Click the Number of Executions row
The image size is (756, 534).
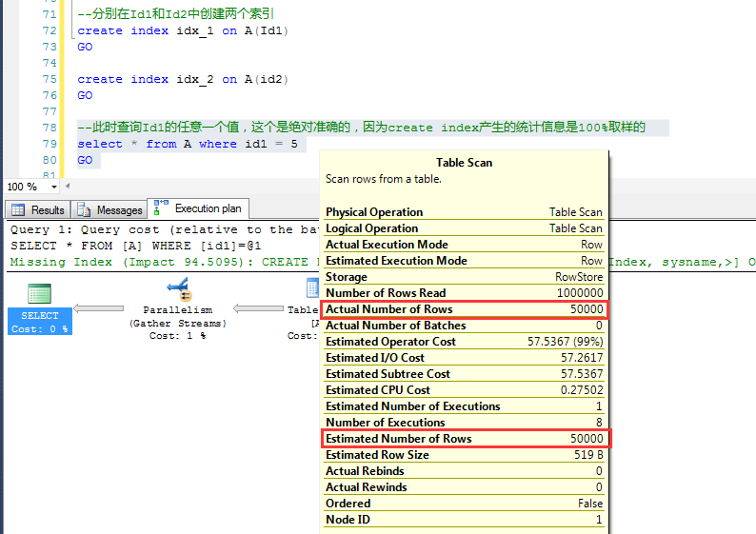(x=465, y=423)
